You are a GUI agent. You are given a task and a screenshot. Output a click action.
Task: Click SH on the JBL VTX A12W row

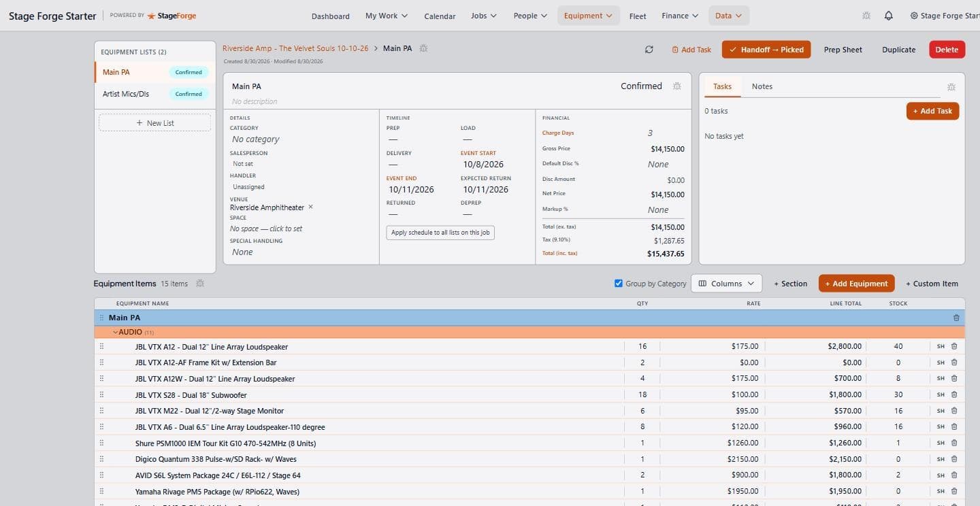[x=941, y=379]
